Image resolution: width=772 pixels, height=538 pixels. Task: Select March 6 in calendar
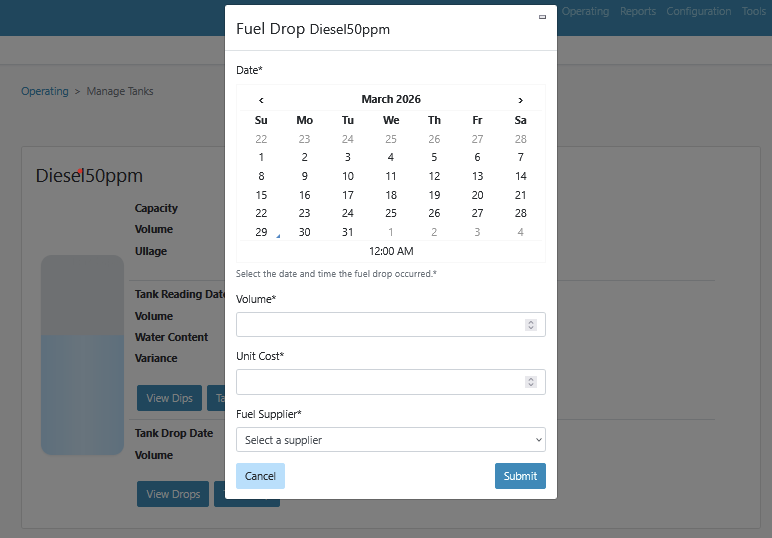point(477,157)
